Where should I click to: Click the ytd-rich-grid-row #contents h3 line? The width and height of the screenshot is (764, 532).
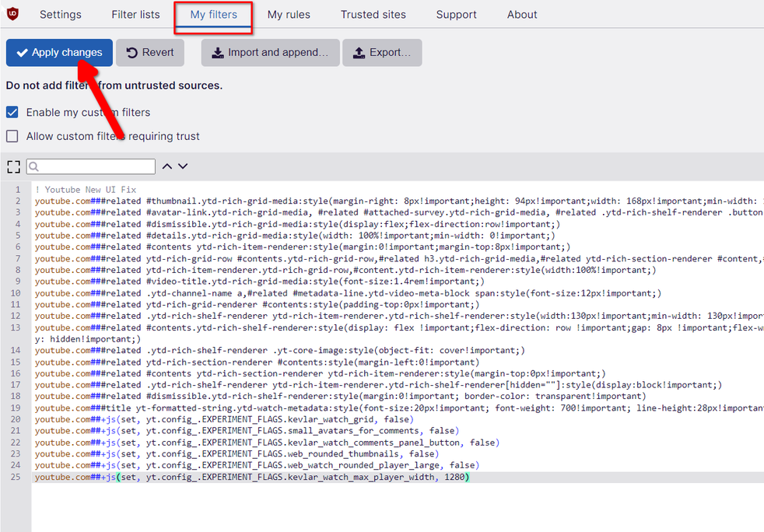pyautogui.click(x=399, y=259)
